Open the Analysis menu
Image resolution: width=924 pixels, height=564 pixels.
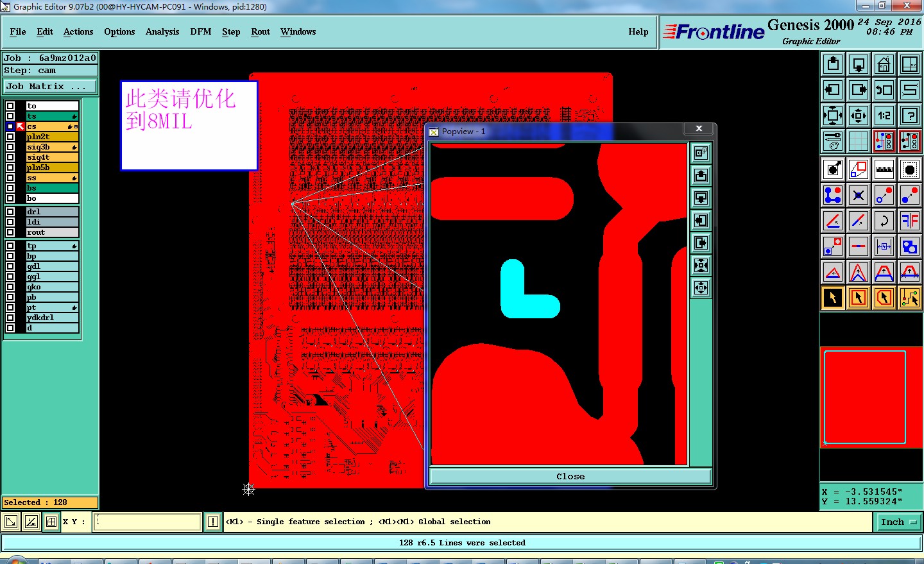162,31
